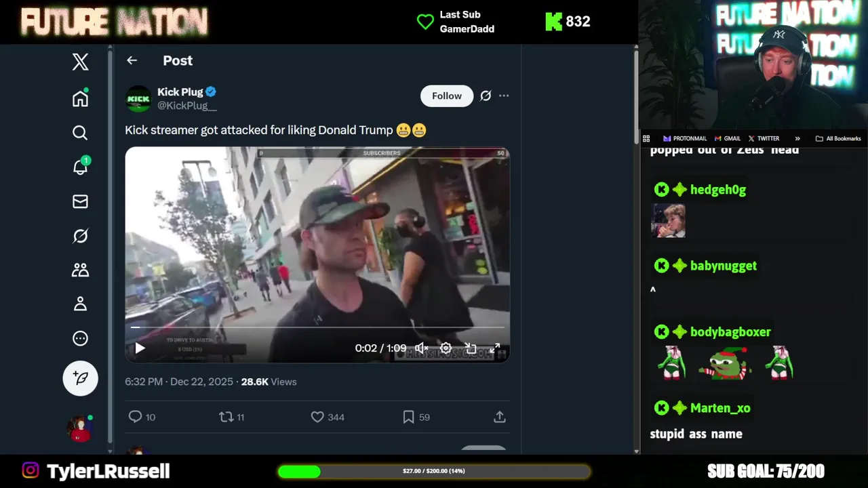Open the browser apps grid icon

coord(646,138)
